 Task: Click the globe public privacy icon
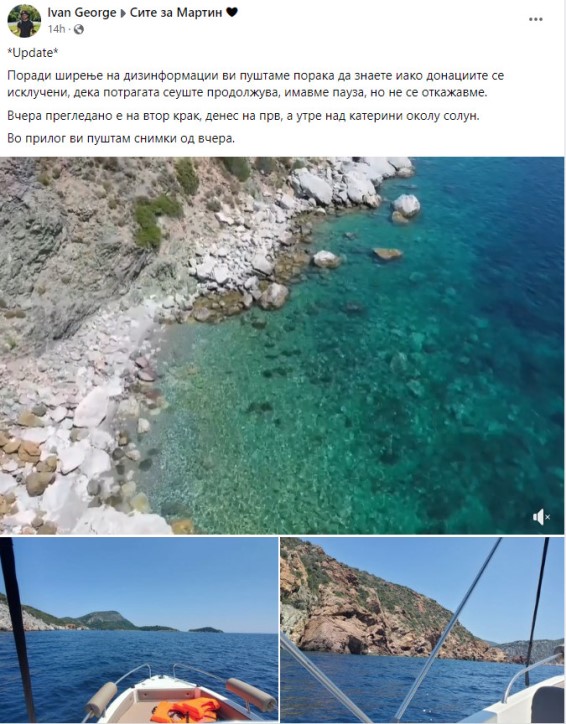coord(78,30)
